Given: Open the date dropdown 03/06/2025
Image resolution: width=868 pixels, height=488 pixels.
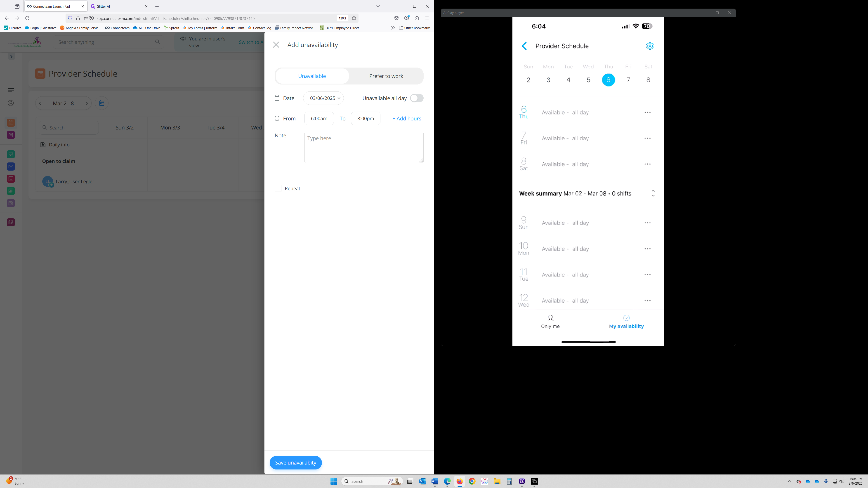Looking at the screenshot, I should (x=323, y=98).
